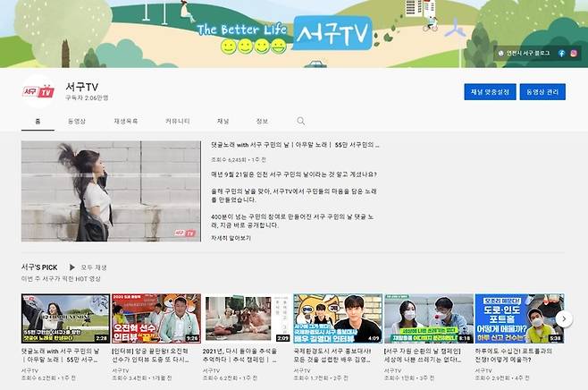The width and height of the screenshot is (588, 390).
Task: Expand description with 자세히 알아보기
Action: pyautogui.click(x=231, y=238)
